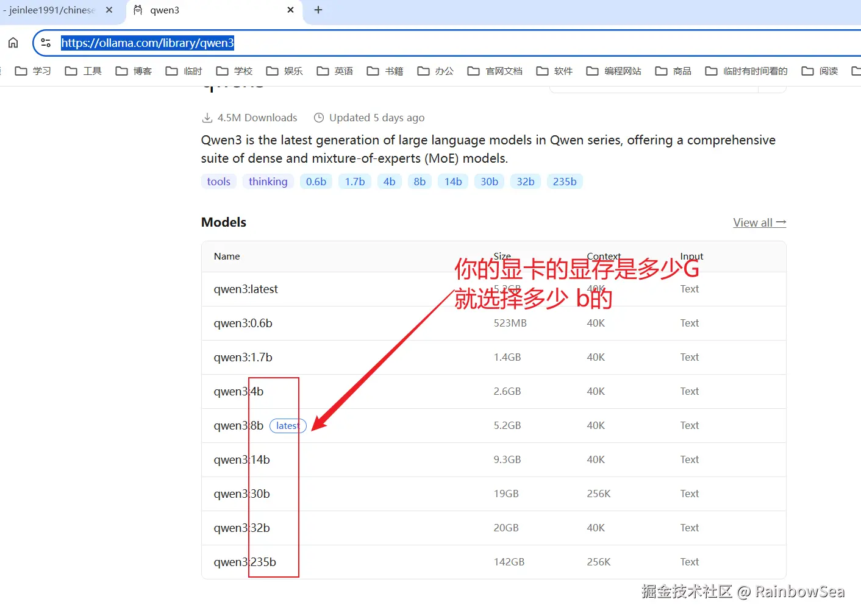
Task: Select the 1.7b size tag
Action: (x=355, y=182)
